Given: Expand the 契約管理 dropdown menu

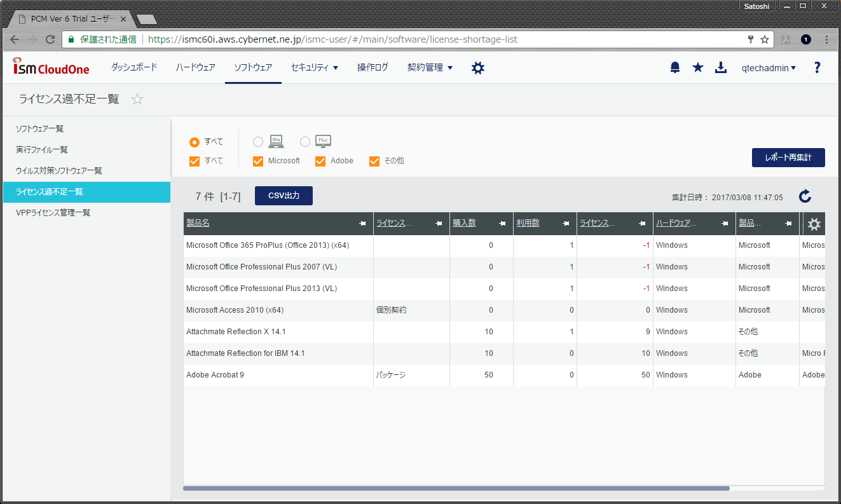Looking at the screenshot, I should pyautogui.click(x=430, y=67).
